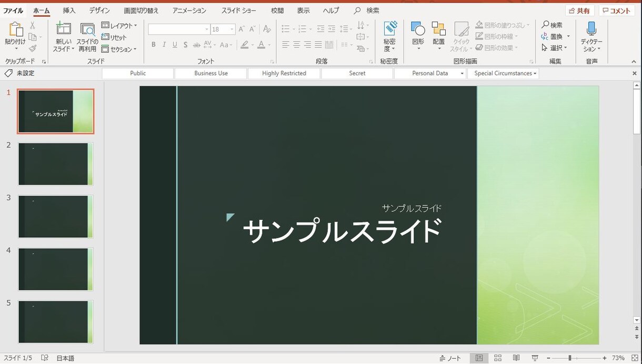Toggle Strikethrough (abc) formatting
The image size is (642, 364).
(x=196, y=45)
